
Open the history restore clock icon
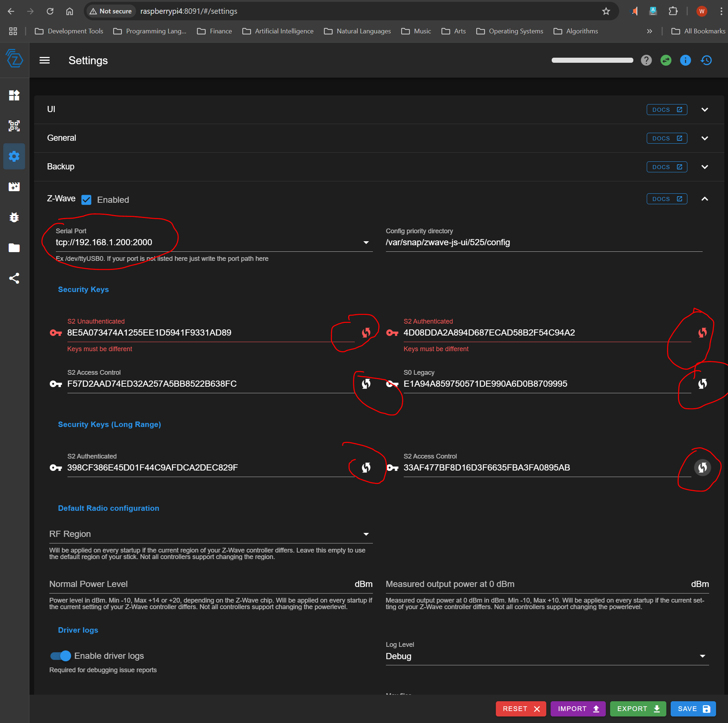pos(706,60)
